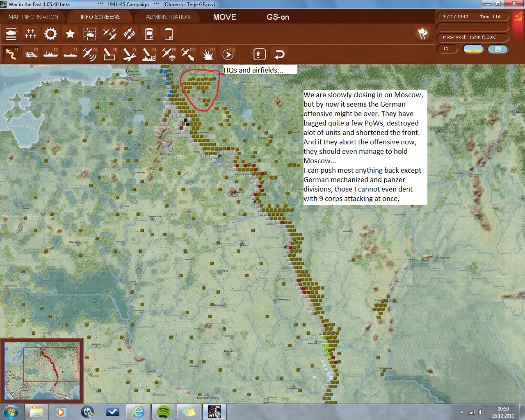Image resolution: width=525 pixels, height=420 pixels.
Task: Toggle the victory star icon
Action: pyautogui.click(x=70, y=34)
